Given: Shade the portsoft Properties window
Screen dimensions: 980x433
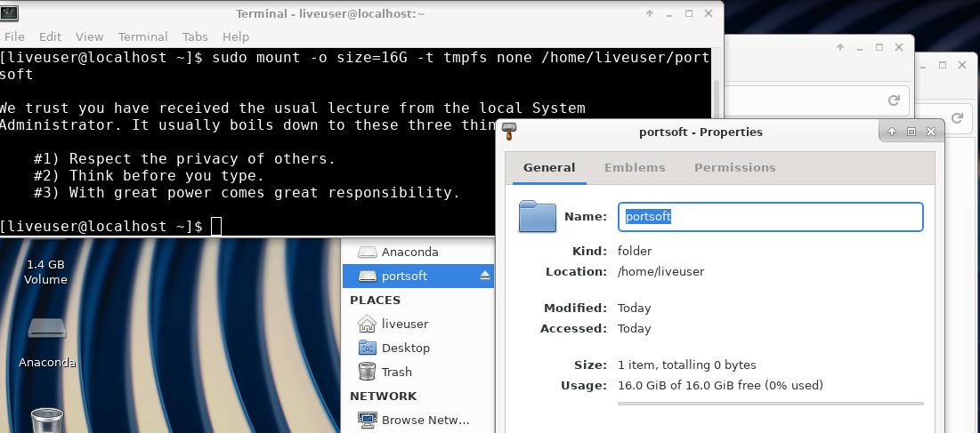Looking at the screenshot, I should coord(892,132).
